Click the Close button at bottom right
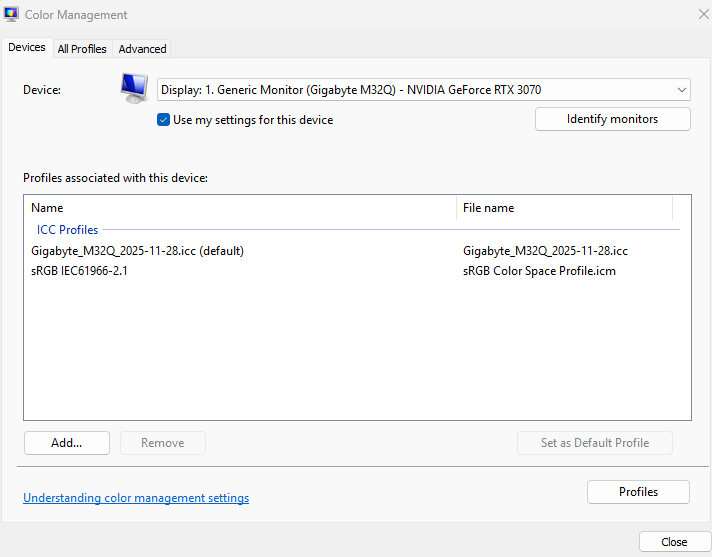Image resolution: width=712 pixels, height=557 pixels. point(674,542)
